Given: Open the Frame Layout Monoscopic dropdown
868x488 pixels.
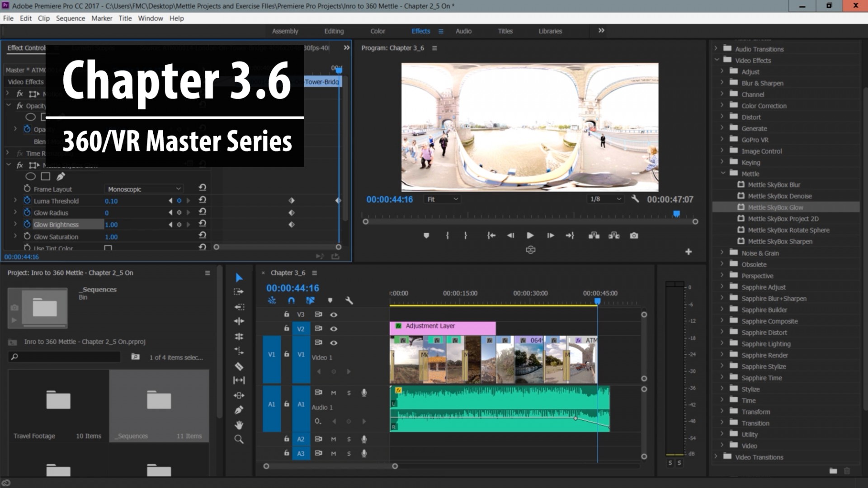Looking at the screenshot, I should 143,189.
